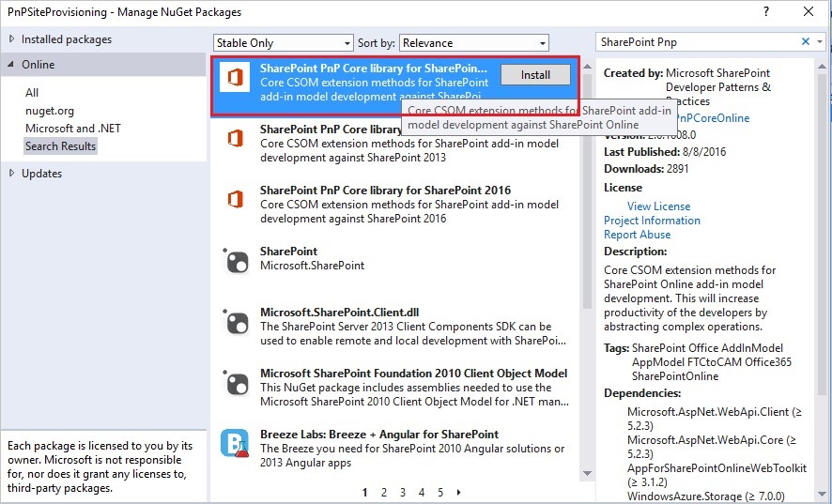Image resolution: width=832 pixels, height=504 pixels.
Task: Click the Report Abuse link
Action: coord(637,235)
